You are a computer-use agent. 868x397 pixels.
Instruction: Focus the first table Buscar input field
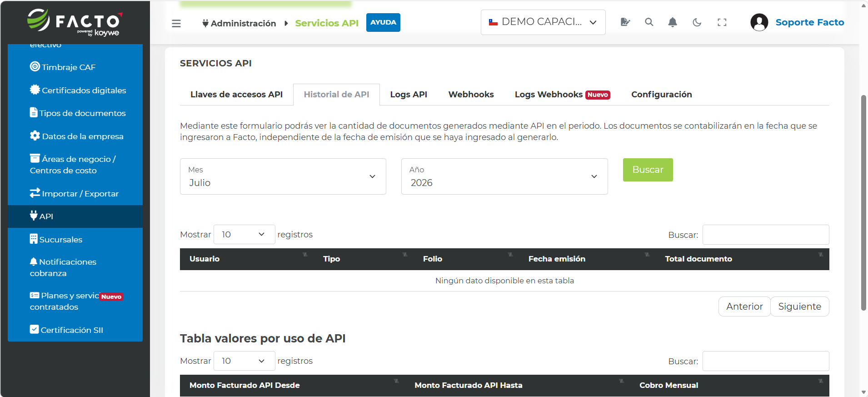(x=766, y=235)
